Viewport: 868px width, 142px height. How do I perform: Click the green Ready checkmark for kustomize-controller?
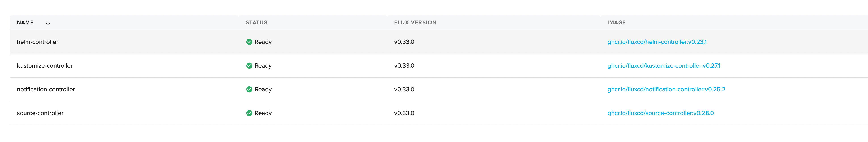click(249, 66)
